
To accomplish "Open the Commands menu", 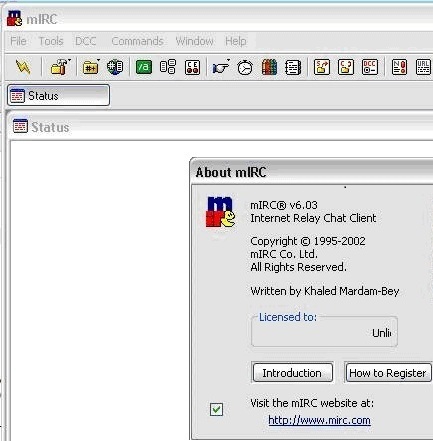I will pyautogui.click(x=137, y=41).
